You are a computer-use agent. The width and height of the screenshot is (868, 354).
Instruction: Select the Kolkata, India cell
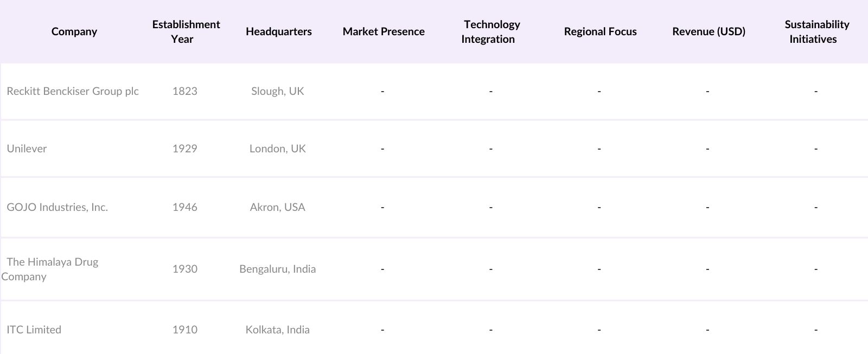coord(277,330)
